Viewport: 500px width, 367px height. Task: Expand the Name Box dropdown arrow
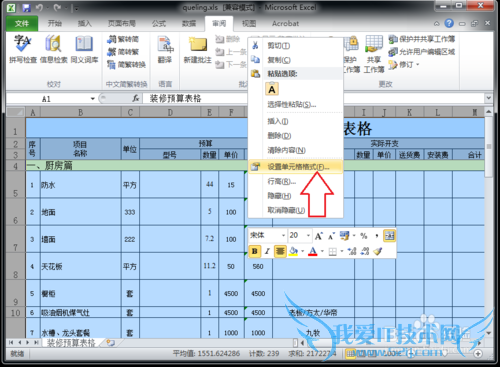pos(93,99)
